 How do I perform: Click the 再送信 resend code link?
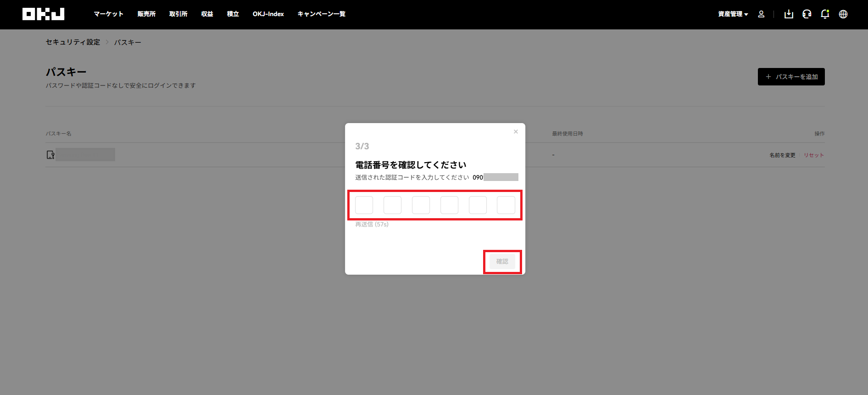point(372,225)
